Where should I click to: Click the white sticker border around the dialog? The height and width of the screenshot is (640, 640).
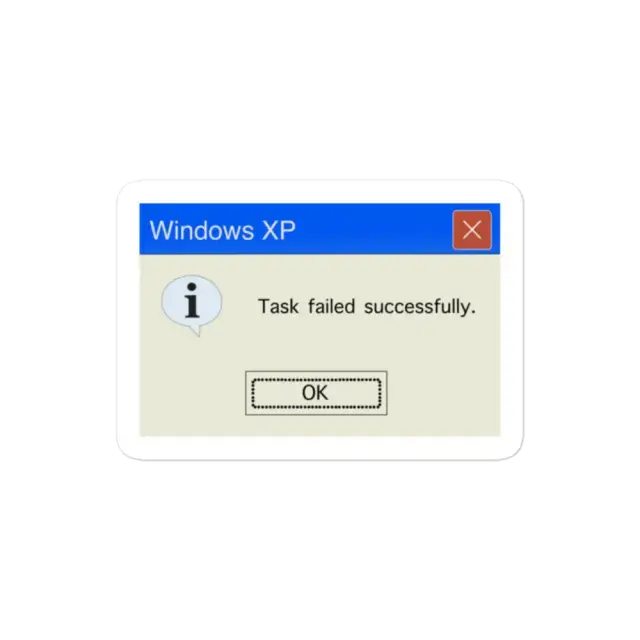[320, 448]
